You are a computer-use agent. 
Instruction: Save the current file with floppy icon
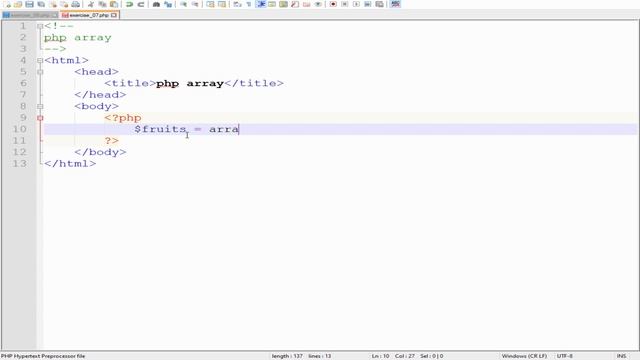(x=29, y=4)
